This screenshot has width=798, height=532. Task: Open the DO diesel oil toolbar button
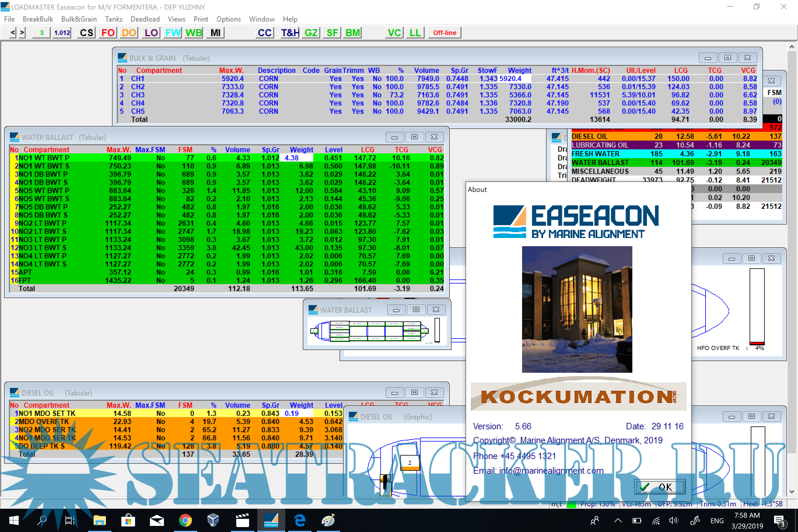129,33
